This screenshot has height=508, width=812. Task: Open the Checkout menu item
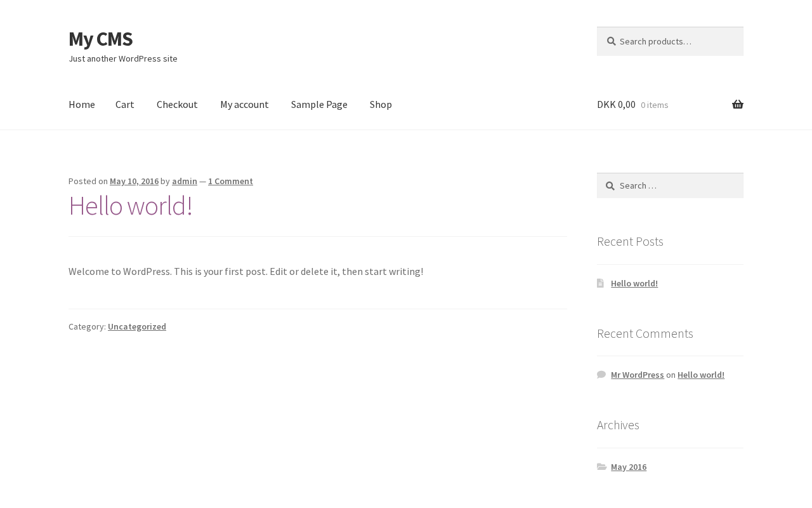click(x=177, y=104)
